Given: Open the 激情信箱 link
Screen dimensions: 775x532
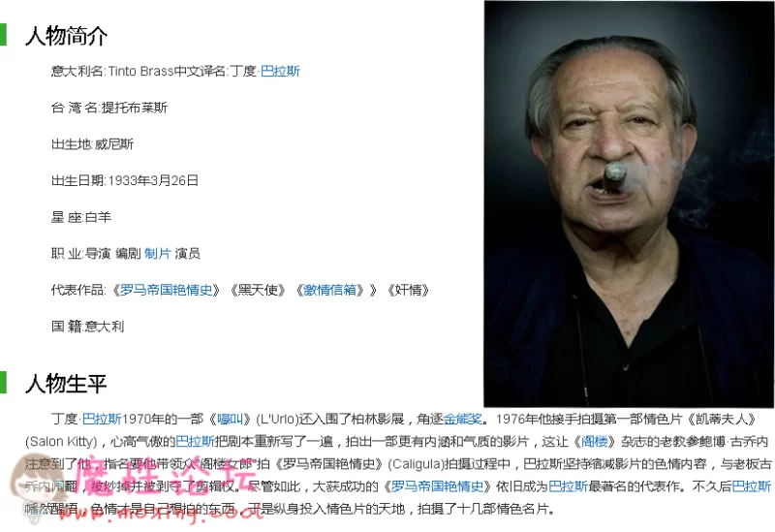Looking at the screenshot, I should 330,290.
